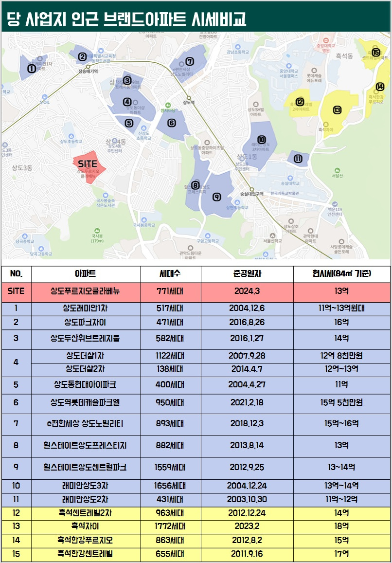Click marker 7 for e편한세상 상도노빌리티

(190, 62)
